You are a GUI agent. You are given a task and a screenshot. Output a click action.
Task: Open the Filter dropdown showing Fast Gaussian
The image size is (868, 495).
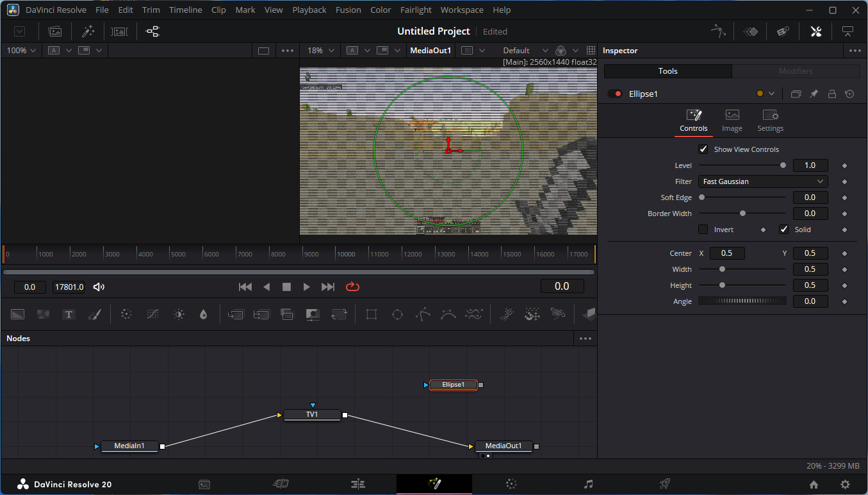click(762, 181)
